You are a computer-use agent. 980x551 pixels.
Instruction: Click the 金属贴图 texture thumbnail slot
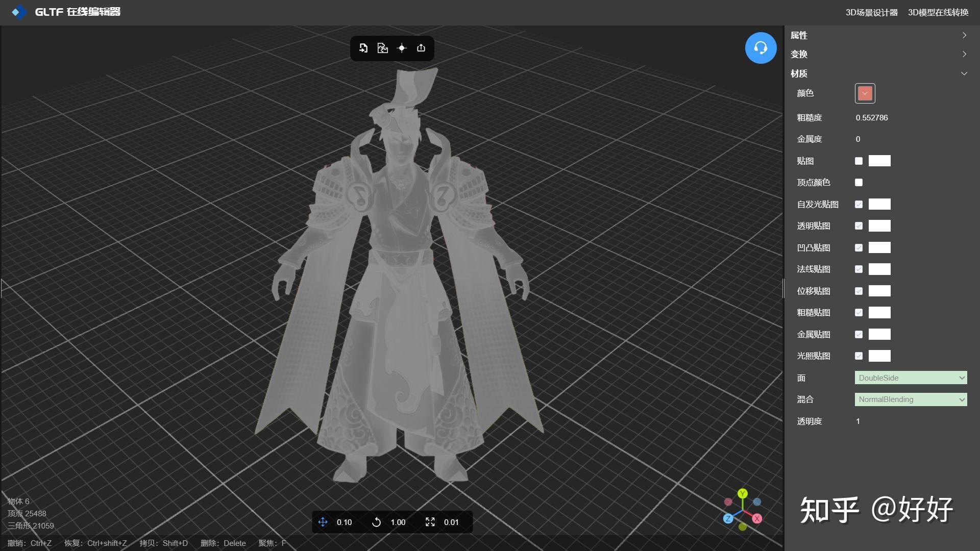tap(879, 334)
